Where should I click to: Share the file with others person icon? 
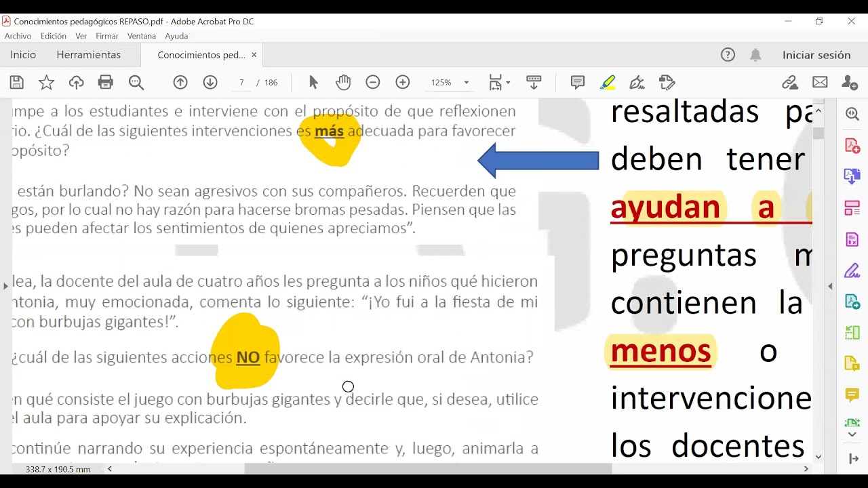pos(850,83)
